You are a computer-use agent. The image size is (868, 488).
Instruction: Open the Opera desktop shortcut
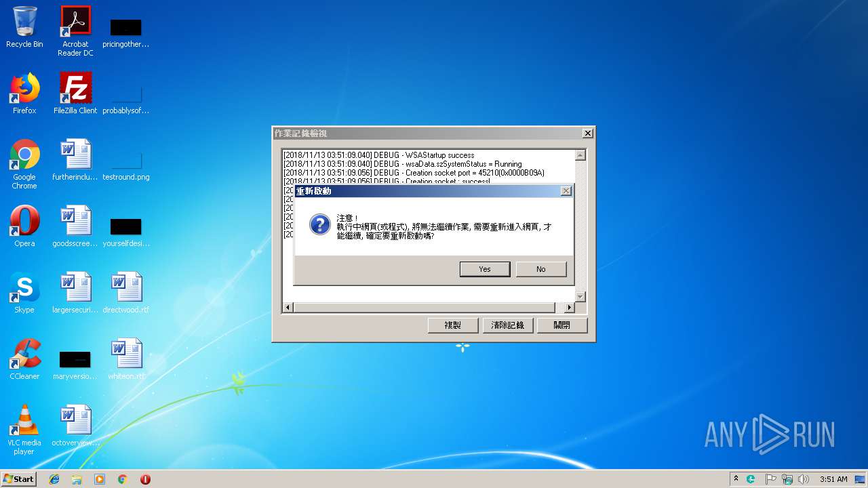point(24,227)
